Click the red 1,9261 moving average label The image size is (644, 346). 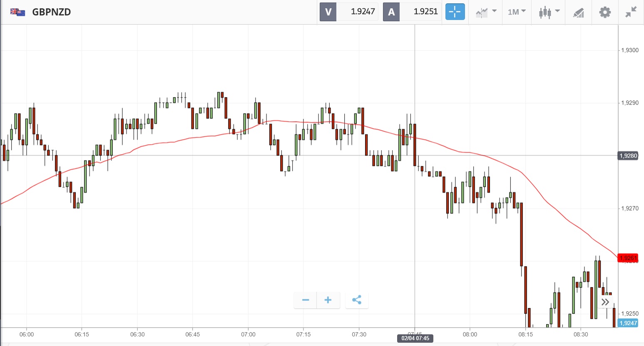pyautogui.click(x=628, y=258)
